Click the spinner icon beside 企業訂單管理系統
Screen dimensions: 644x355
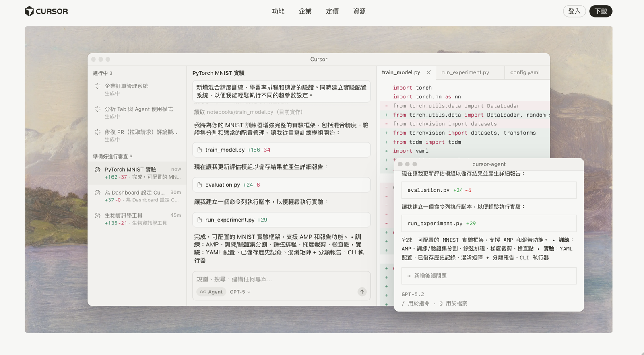(x=97, y=86)
